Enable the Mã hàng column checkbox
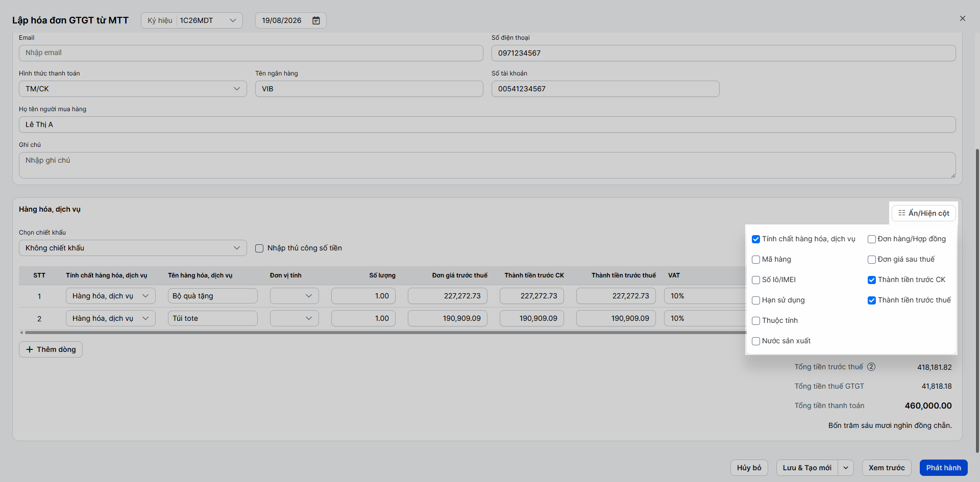Viewport: 980px width, 482px height. [756, 260]
